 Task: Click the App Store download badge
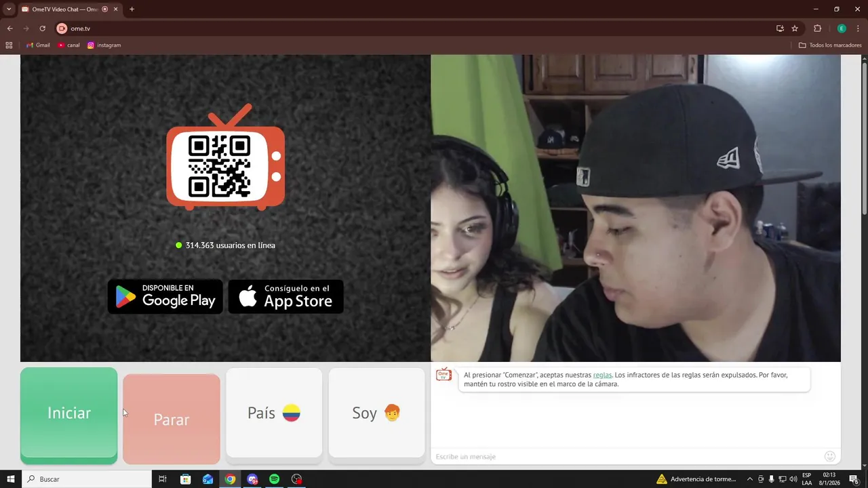(285, 296)
